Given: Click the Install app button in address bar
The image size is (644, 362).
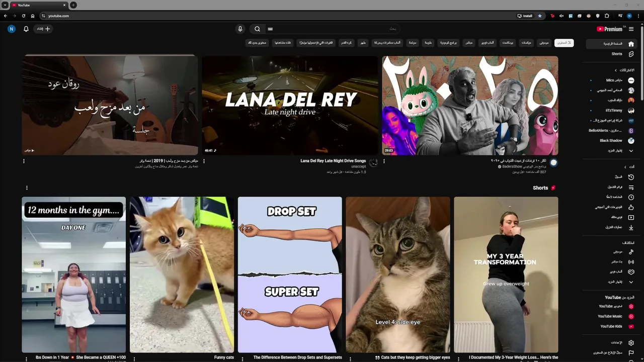Looking at the screenshot, I should pyautogui.click(x=525, y=16).
